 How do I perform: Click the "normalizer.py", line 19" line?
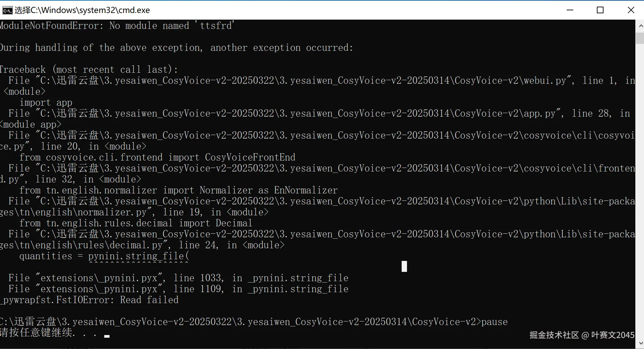click(134, 212)
